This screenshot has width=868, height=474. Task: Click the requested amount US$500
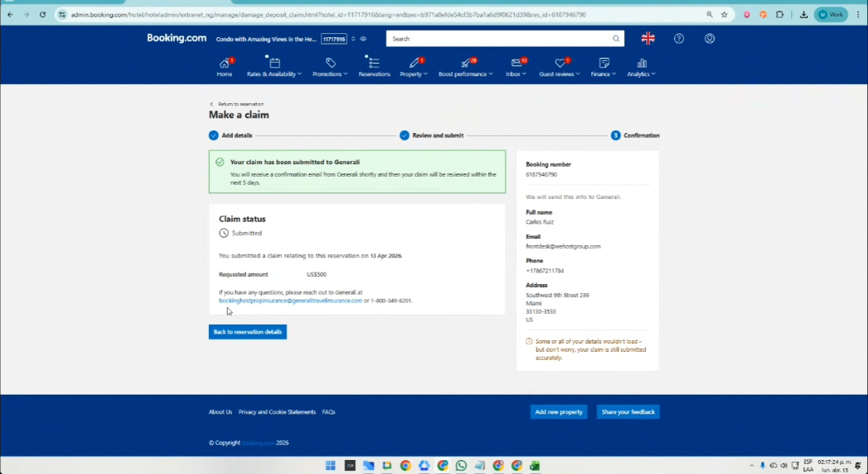(316, 275)
